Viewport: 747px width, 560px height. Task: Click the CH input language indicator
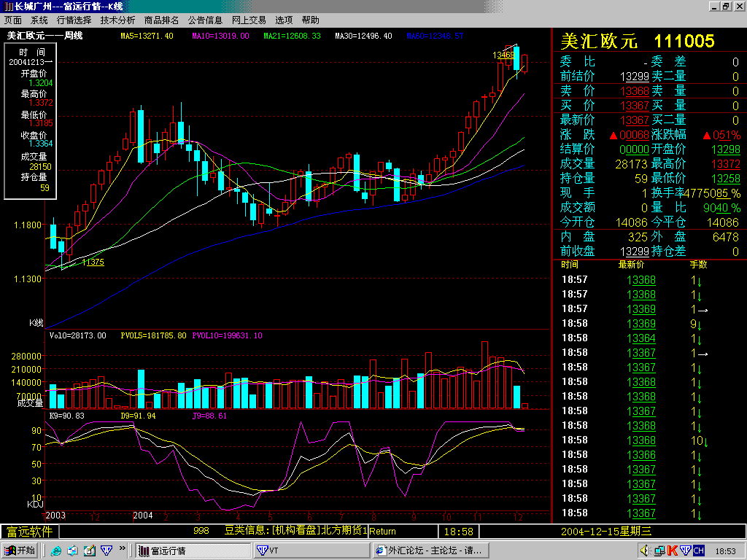click(698, 551)
